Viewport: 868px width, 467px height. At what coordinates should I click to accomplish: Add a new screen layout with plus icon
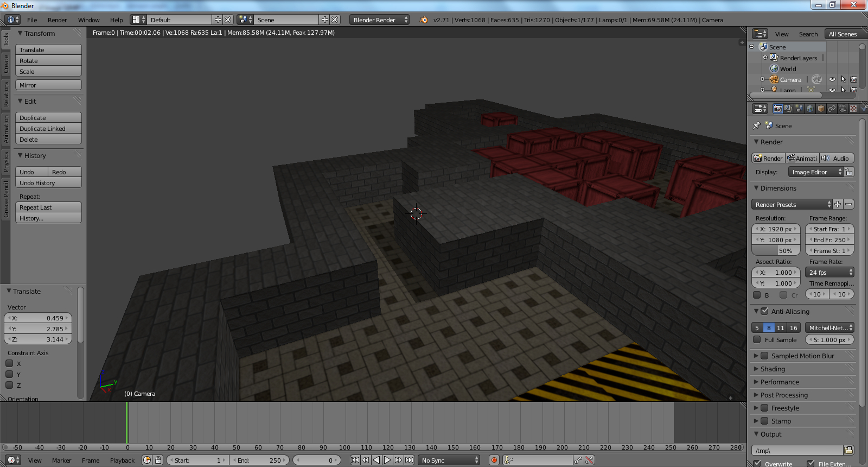(218, 20)
